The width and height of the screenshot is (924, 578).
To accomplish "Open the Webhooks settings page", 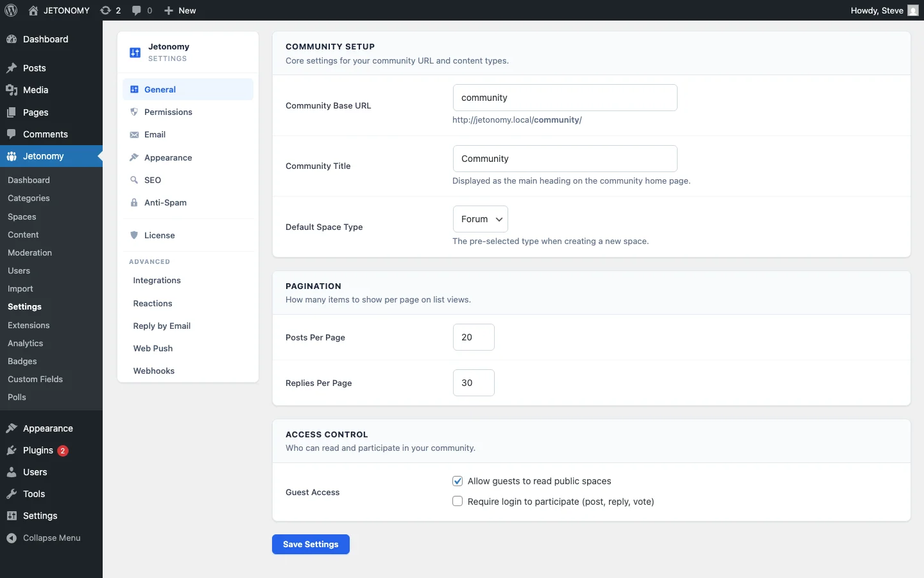I will point(154,371).
